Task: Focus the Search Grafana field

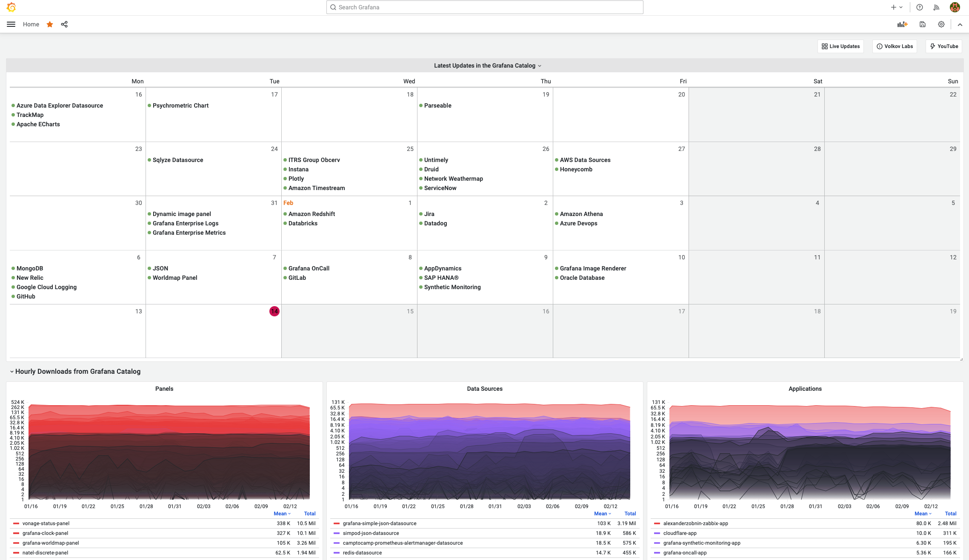Action: (485, 7)
